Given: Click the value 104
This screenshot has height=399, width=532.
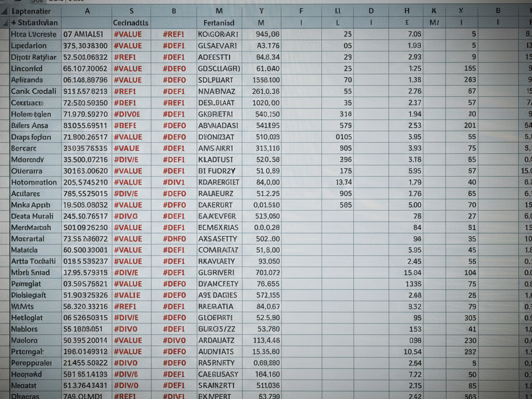Looking at the screenshot, I should (470, 272).
